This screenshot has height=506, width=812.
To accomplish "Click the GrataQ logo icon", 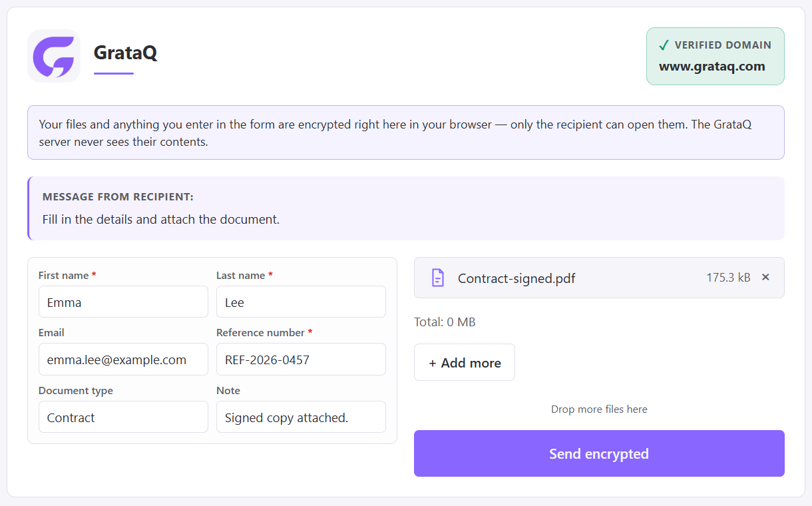I will pos(54,56).
